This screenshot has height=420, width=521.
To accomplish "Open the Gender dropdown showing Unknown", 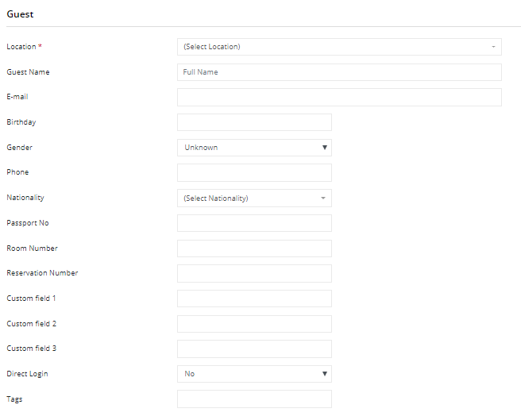I will point(254,148).
